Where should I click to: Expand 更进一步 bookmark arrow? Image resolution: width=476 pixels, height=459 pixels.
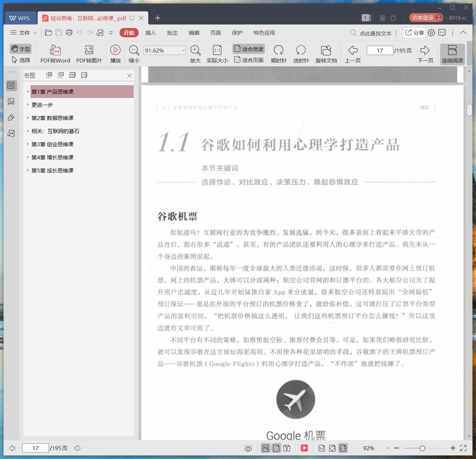pyautogui.click(x=28, y=105)
